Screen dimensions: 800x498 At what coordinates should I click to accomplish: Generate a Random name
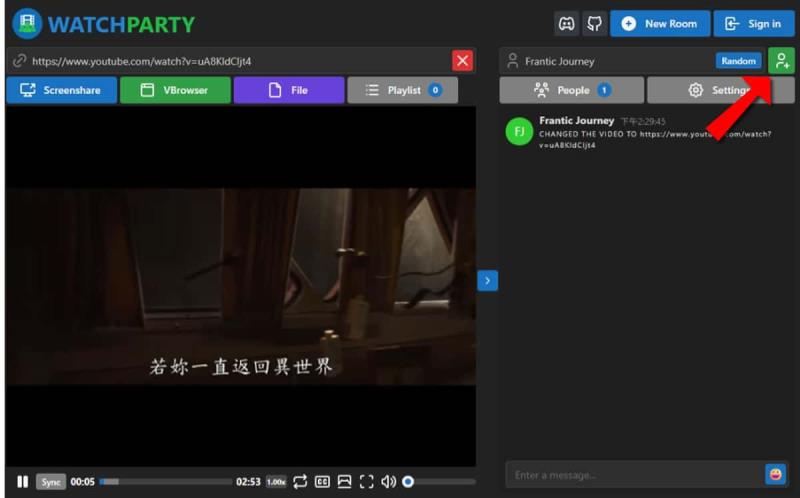pyautogui.click(x=738, y=61)
